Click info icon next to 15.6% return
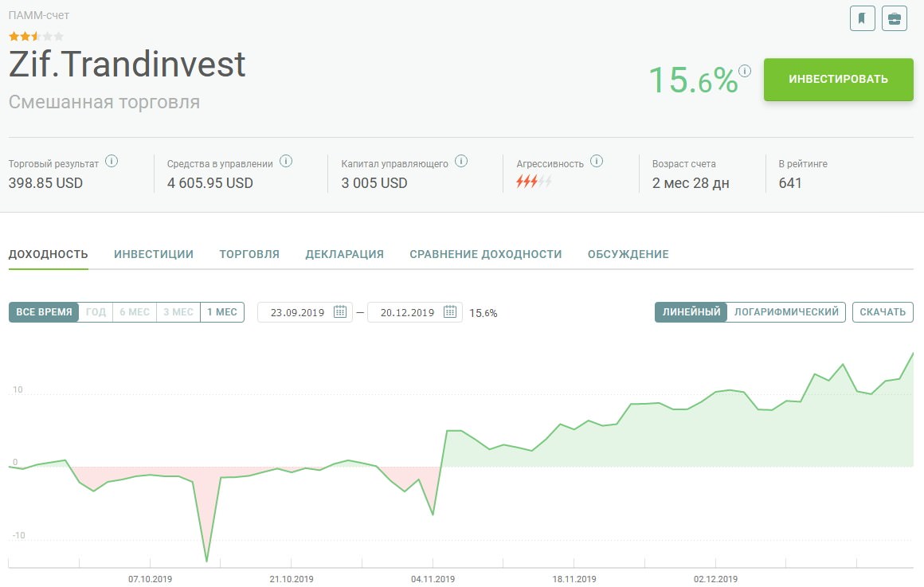Screen dimensions: 924x587 coord(745,71)
